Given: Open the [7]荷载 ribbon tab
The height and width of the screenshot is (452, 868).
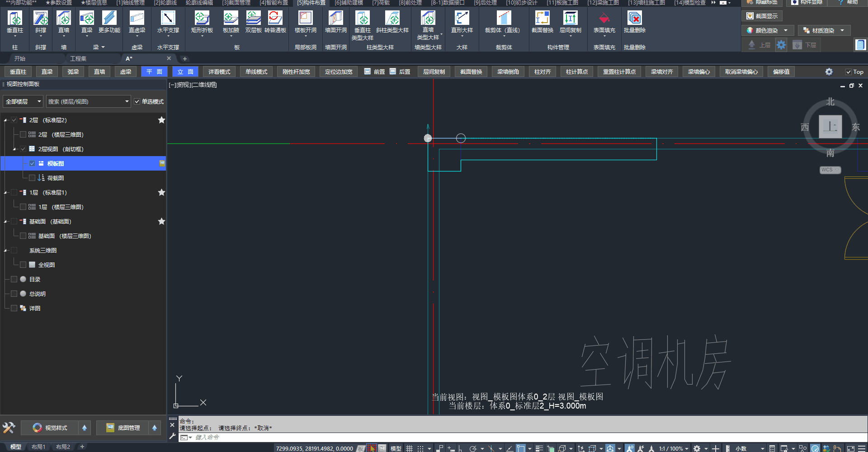Looking at the screenshot, I should (381, 3).
